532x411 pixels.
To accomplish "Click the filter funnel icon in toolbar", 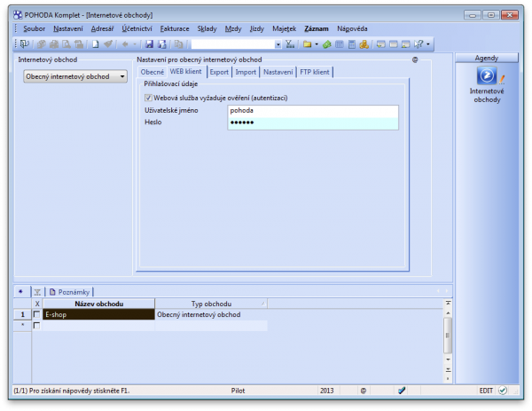I will click(x=290, y=44).
